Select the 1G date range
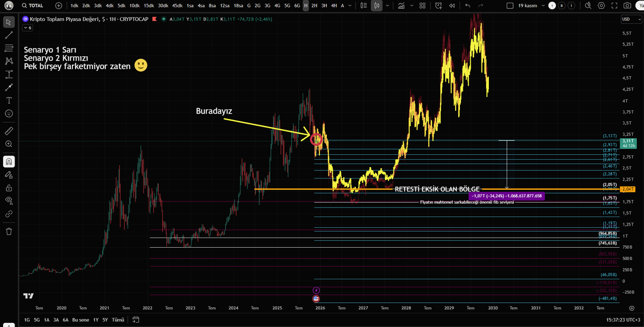The height and width of the screenshot is (327, 644). 26,319
